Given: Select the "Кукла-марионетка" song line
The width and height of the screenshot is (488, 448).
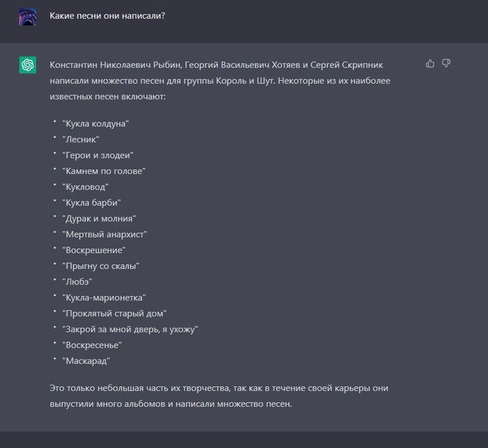Looking at the screenshot, I should point(103,298).
